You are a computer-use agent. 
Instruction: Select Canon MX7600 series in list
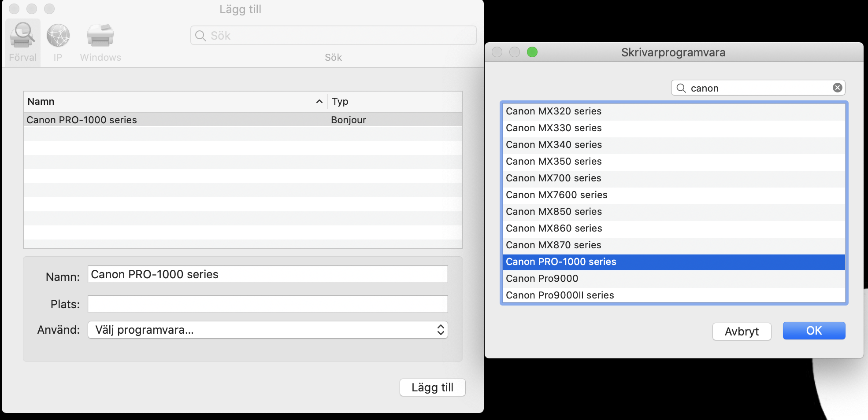[x=556, y=195]
